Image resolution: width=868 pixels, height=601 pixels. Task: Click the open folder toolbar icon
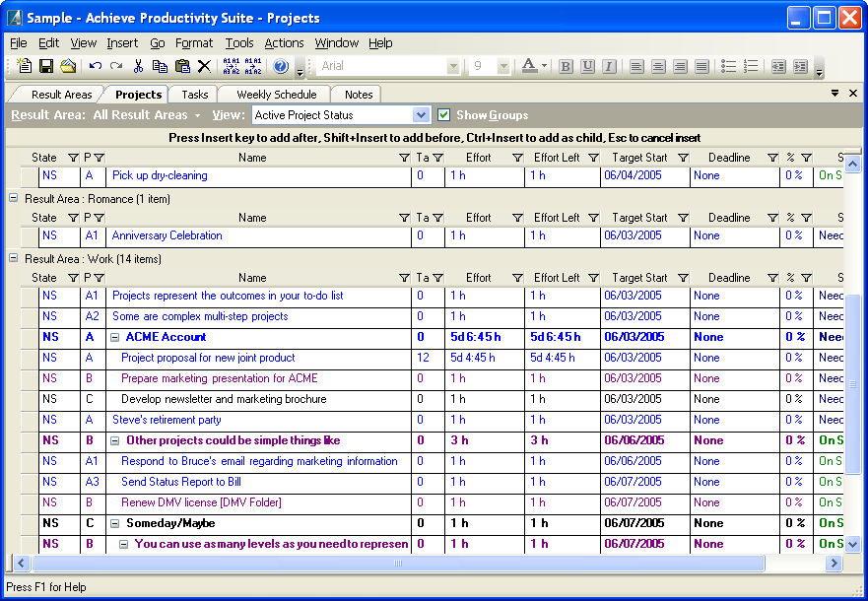coord(68,66)
